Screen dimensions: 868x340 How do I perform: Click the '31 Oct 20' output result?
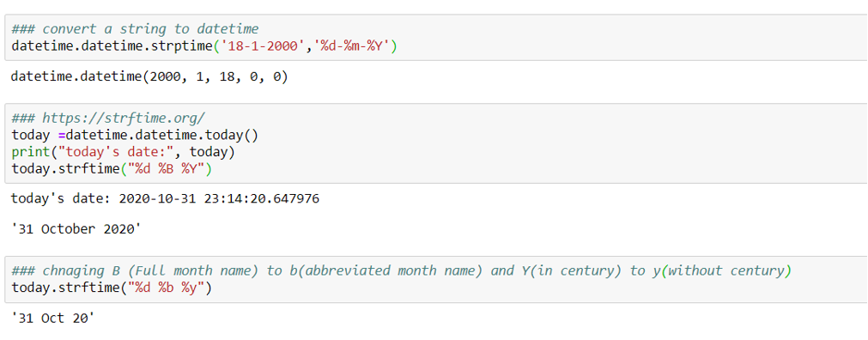tap(53, 318)
